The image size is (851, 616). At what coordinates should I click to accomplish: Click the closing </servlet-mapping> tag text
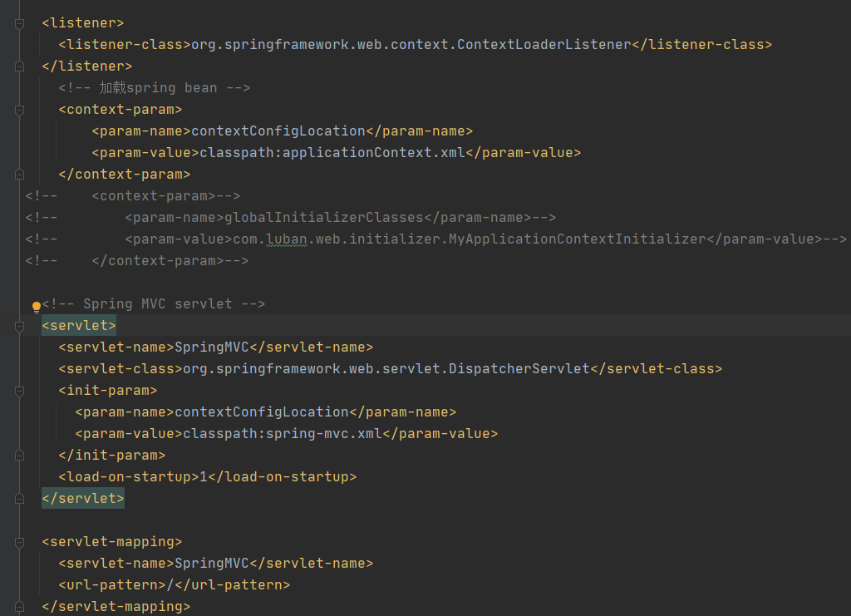[x=116, y=606]
